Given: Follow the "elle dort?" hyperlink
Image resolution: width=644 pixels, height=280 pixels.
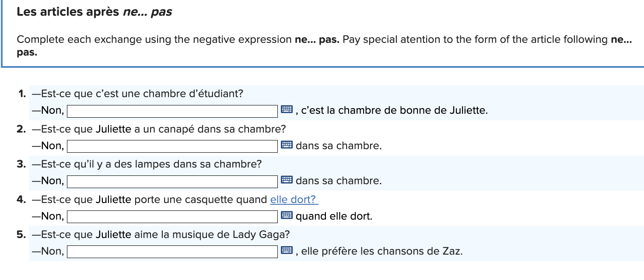Looking at the screenshot, I should click(293, 199).
